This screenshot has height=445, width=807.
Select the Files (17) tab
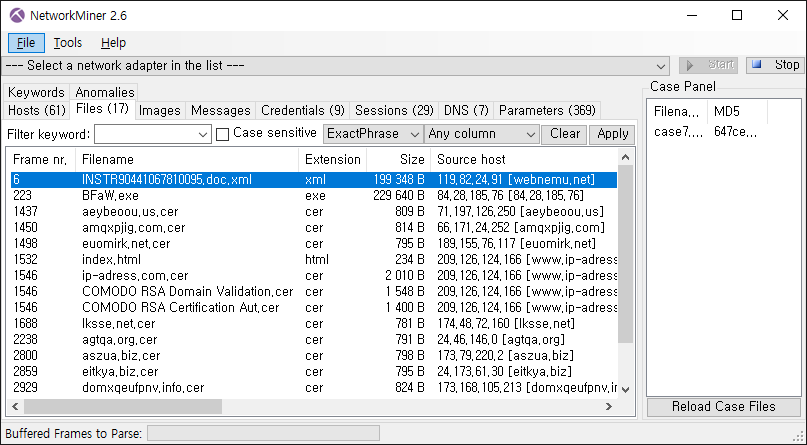pyautogui.click(x=102, y=109)
